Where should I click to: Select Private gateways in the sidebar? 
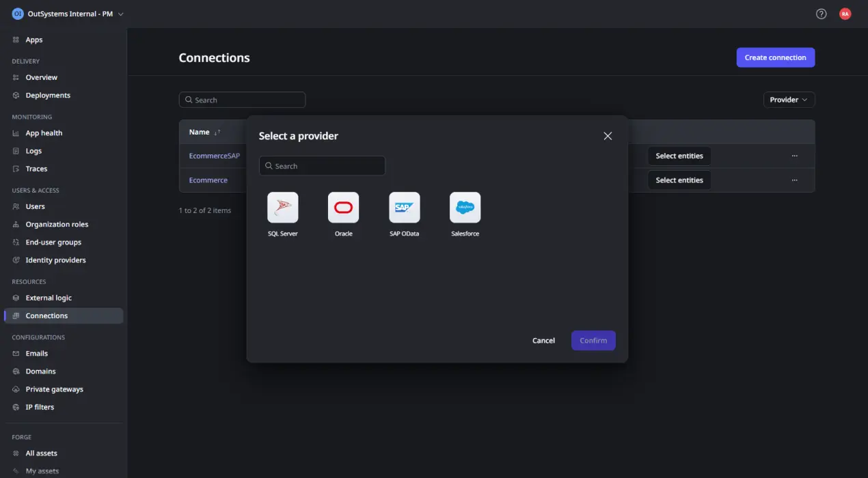pos(55,389)
